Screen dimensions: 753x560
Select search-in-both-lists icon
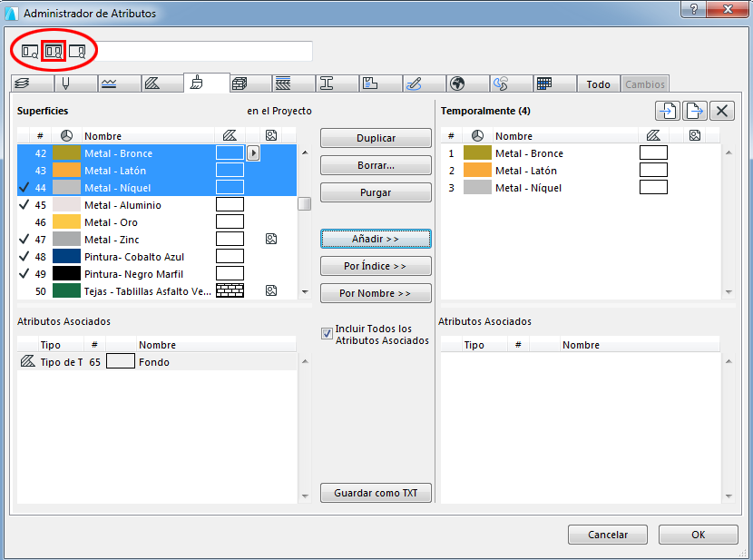point(54,51)
